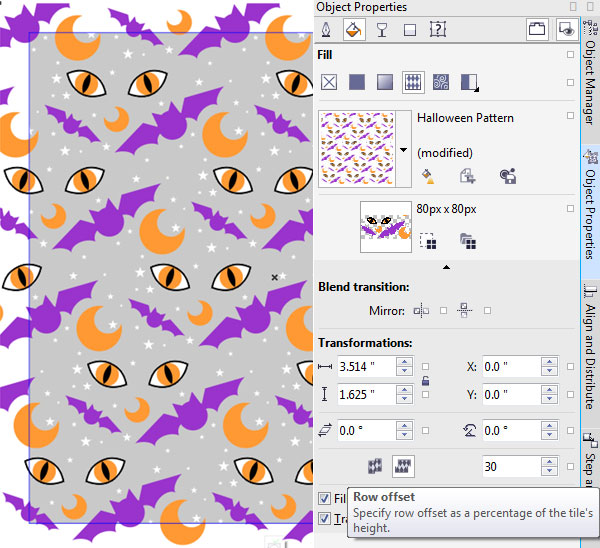The width and height of the screenshot is (600, 548).
Task: Toggle the Fill winding checkbox
Action: point(324,498)
